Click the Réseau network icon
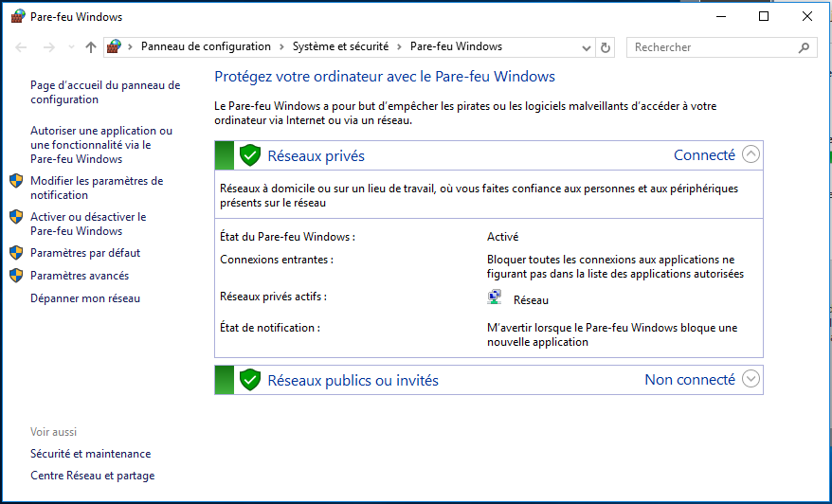 [x=494, y=297]
